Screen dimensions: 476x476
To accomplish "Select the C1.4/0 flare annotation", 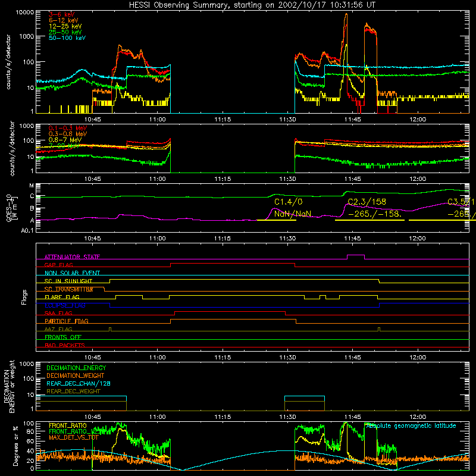I will click(289, 202).
